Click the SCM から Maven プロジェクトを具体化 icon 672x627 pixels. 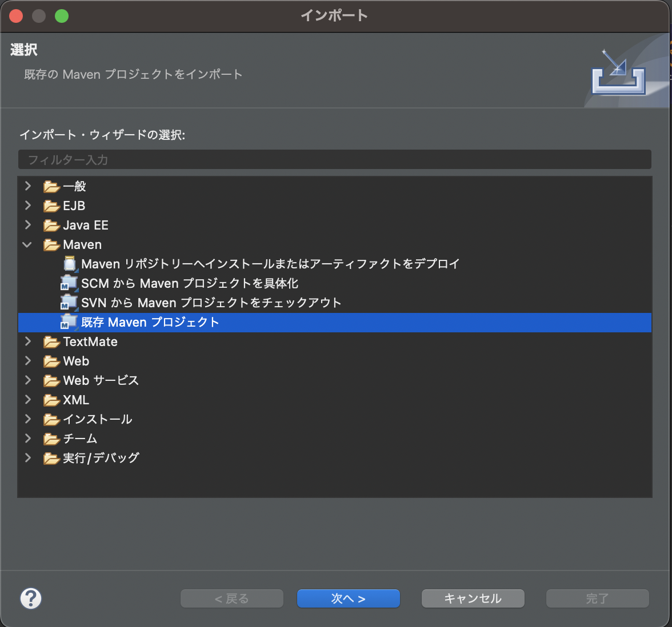[x=69, y=283]
